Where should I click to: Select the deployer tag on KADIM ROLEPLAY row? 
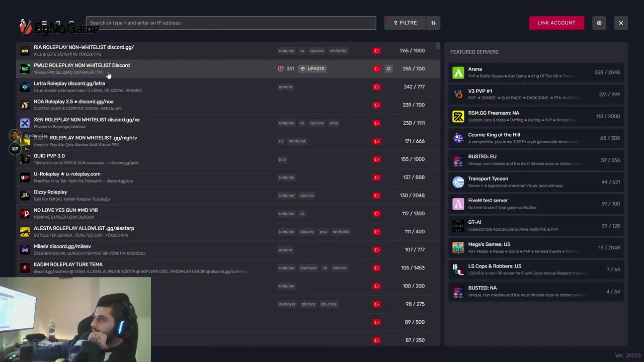point(308,268)
